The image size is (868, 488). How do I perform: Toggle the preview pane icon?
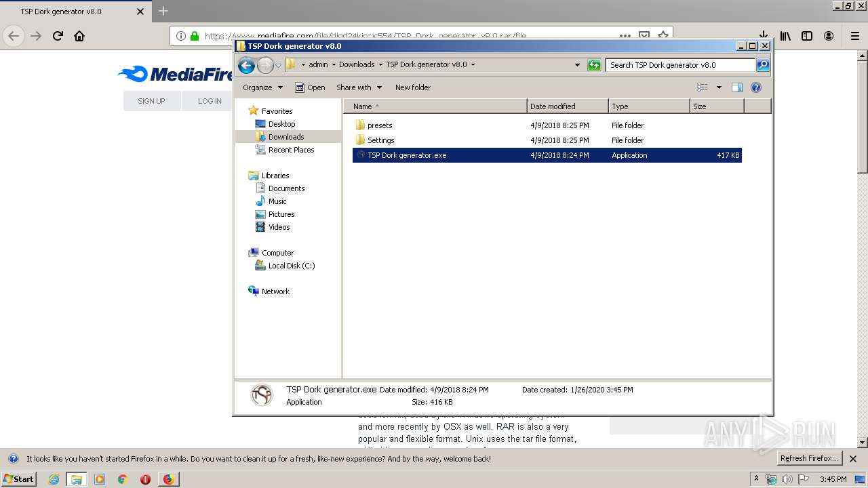point(737,87)
